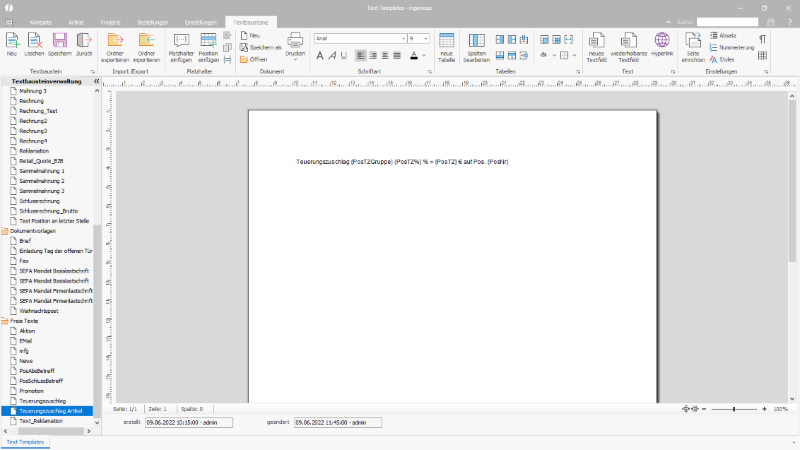
Task: Select the Sammelmahnung 2 template
Action: (42, 181)
